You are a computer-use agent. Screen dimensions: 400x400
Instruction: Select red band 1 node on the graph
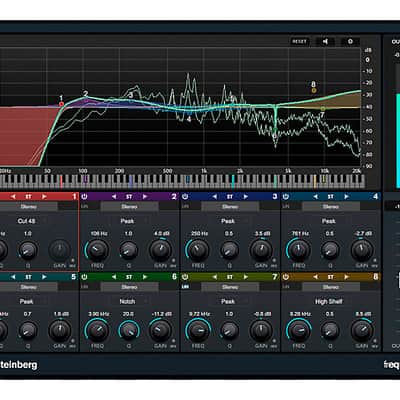click(61, 104)
